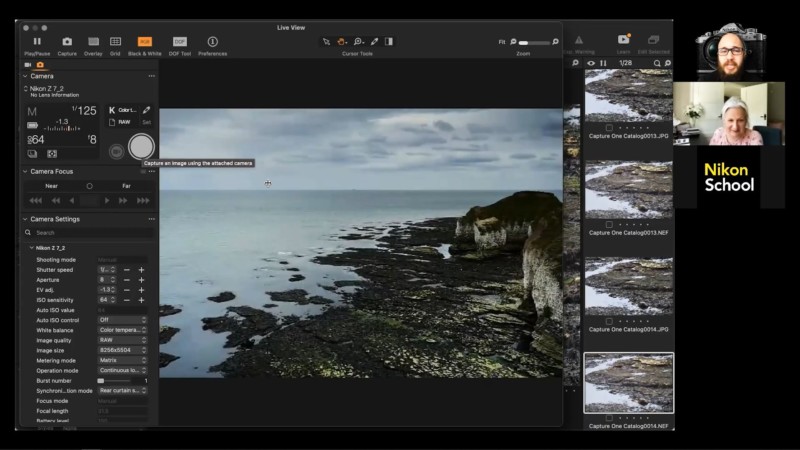
Task: Toggle the Black & White RGB mode icon
Action: click(144, 41)
